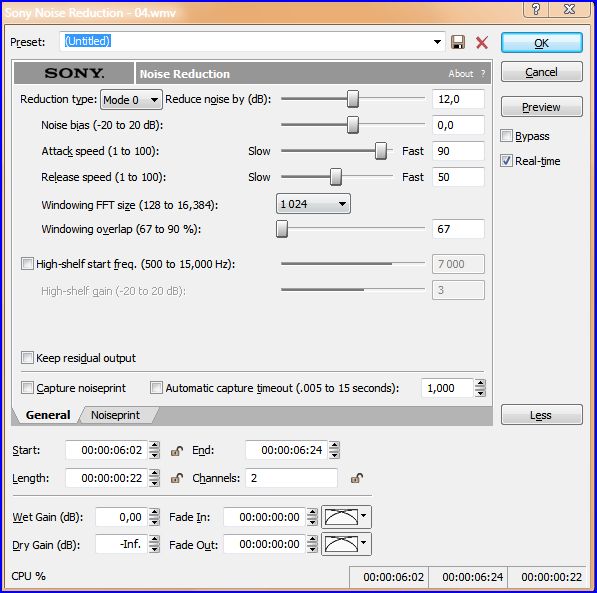
Task: Expand the Reduction type Mode 0 dropdown
Action: coord(131,100)
